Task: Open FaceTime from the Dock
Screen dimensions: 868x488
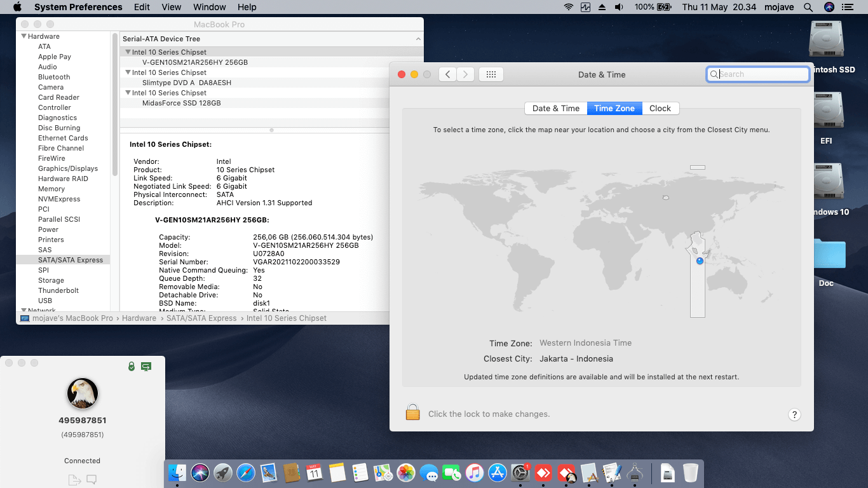Action: pyautogui.click(x=452, y=473)
